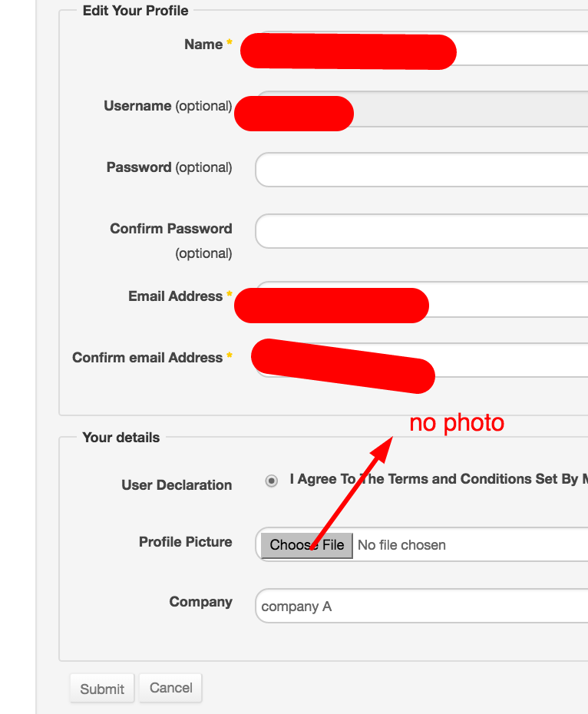The height and width of the screenshot is (714, 588).
Task: Click the Email Address label text
Action: [x=175, y=296]
